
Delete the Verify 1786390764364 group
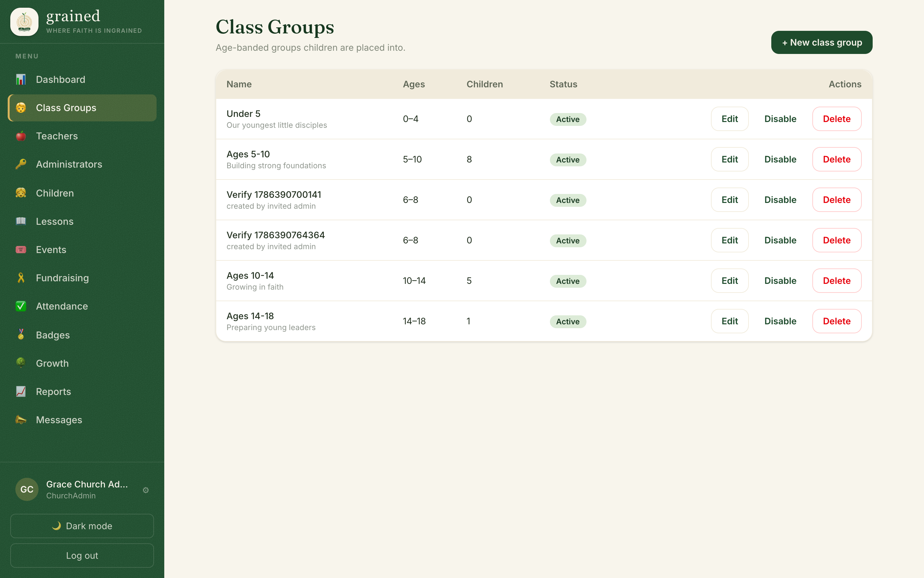point(836,241)
